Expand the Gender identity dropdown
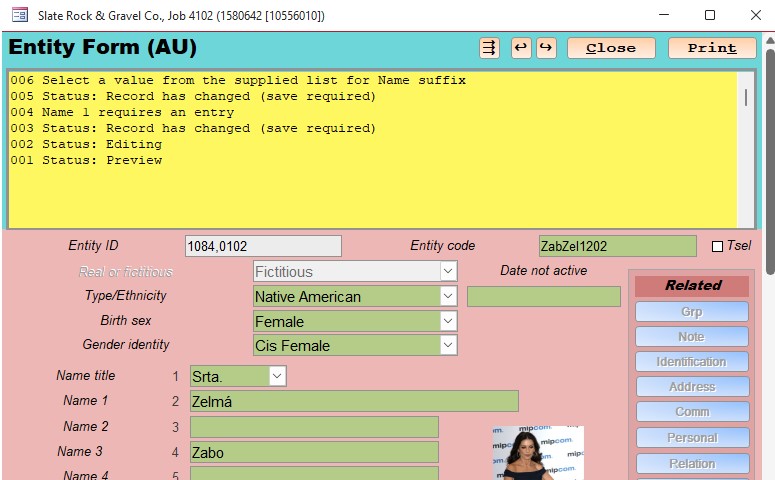Viewport: 775px width, 480px height. 448,345
